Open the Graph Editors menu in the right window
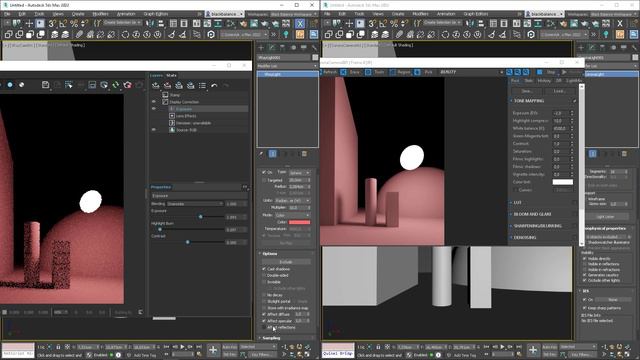Image resolution: width=640 pixels, height=360 pixels. pos(476,14)
